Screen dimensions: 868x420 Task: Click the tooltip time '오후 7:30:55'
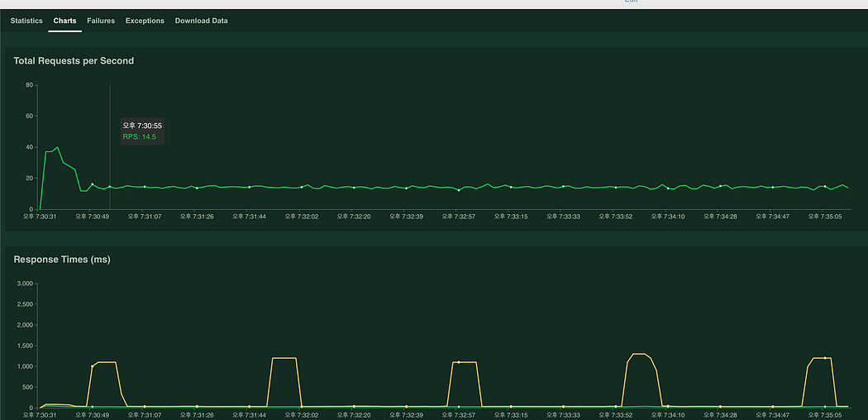pos(142,126)
